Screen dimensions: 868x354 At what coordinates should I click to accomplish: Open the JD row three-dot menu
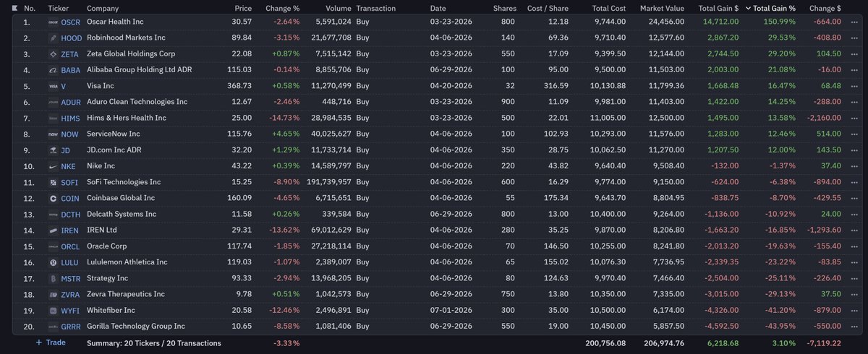856,150
